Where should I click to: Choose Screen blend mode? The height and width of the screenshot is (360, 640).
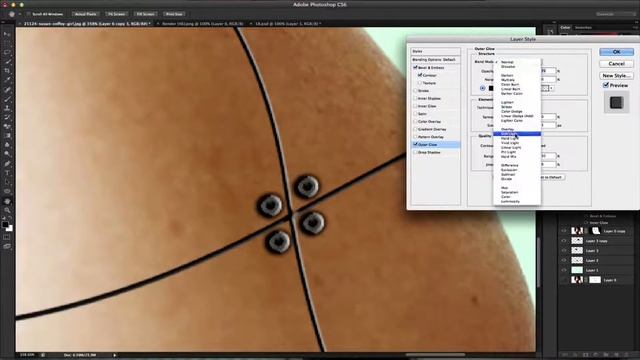(506, 107)
